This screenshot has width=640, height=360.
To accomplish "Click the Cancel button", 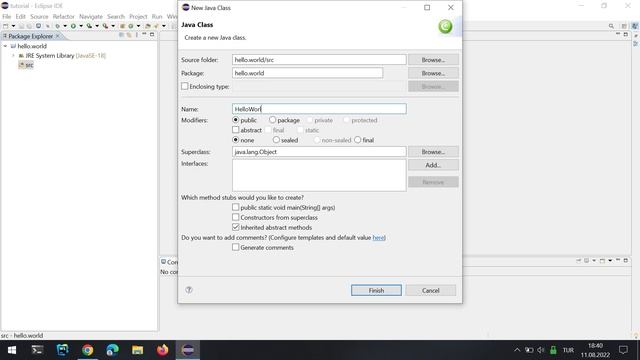I will tap(431, 290).
